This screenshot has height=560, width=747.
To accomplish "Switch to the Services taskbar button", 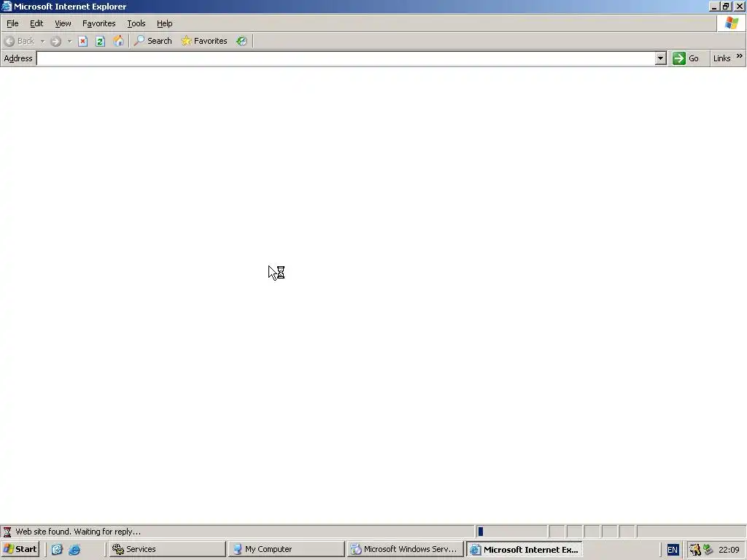I will 167,549.
